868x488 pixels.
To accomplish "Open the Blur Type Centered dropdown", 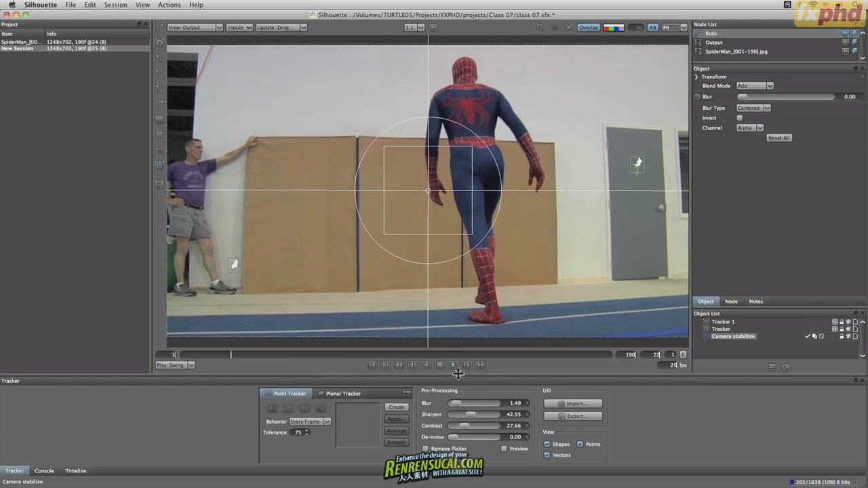I will [x=753, y=108].
